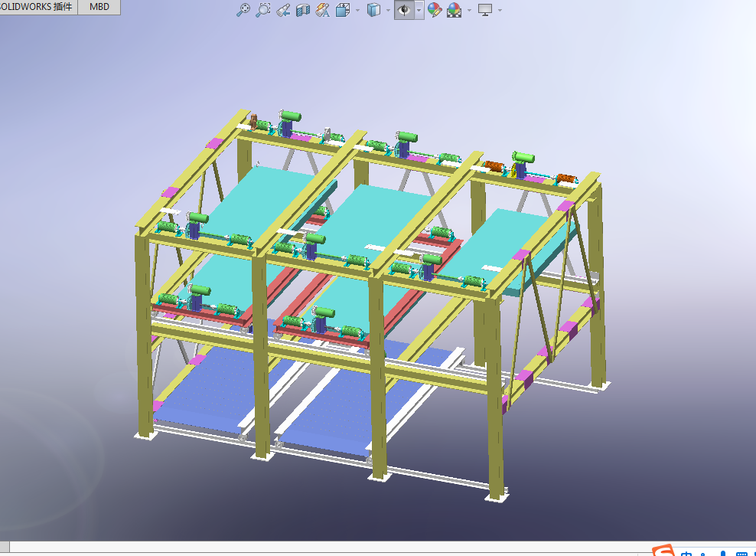The height and width of the screenshot is (556, 756).
Task: Open the Dynamic Annotation Views icon
Action: [x=323, y=10]
